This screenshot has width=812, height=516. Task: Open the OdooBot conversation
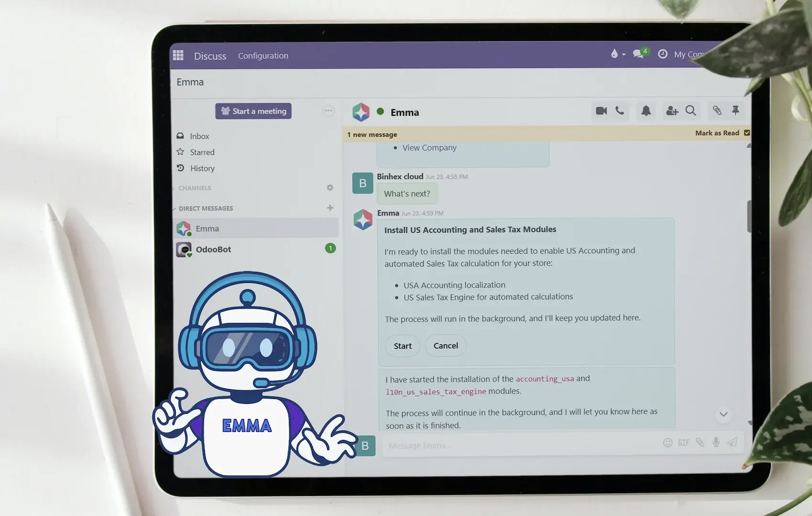pos(256,249)
